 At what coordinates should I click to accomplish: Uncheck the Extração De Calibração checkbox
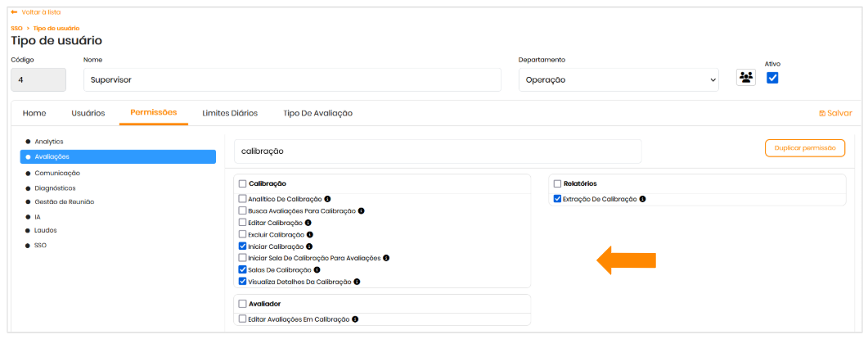pyautogui.click(x=557, y=199)
